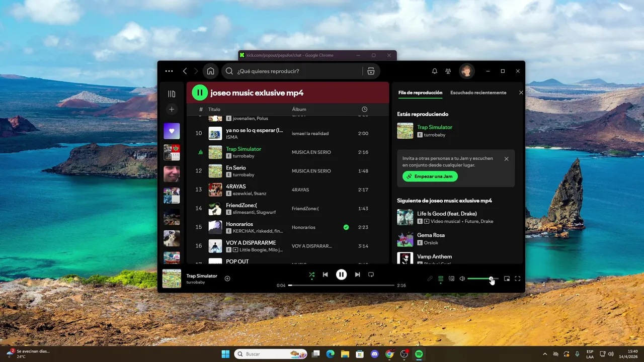Open File Explorer from the taskbar
Image resolution: width=644 pixels, height=362 pixels.
pyautogui.click(x=345, y=354)
